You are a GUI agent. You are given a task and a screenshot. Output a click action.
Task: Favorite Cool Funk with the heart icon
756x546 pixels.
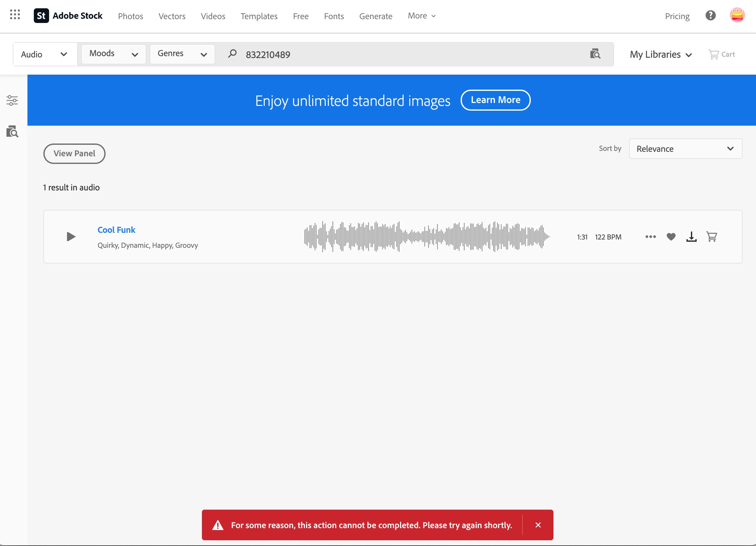coord(671,237)
